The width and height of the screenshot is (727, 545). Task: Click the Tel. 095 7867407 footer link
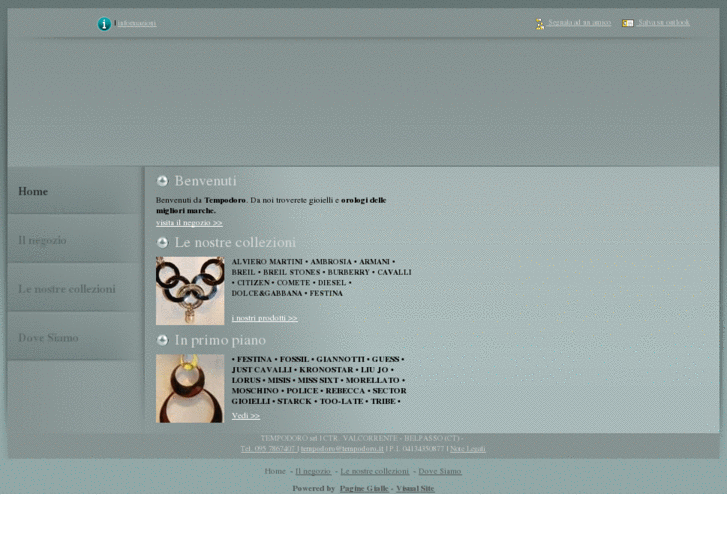tap(268, 449)
